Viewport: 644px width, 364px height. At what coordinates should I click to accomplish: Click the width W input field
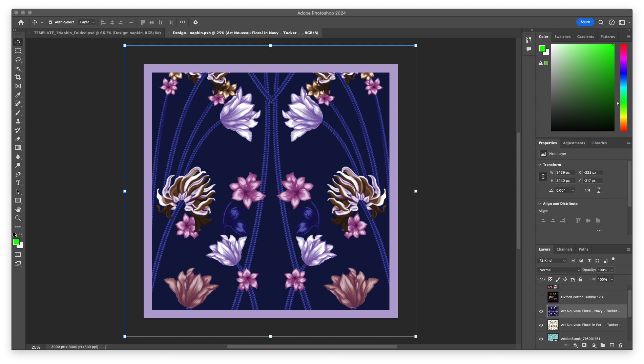coord(565,172)
